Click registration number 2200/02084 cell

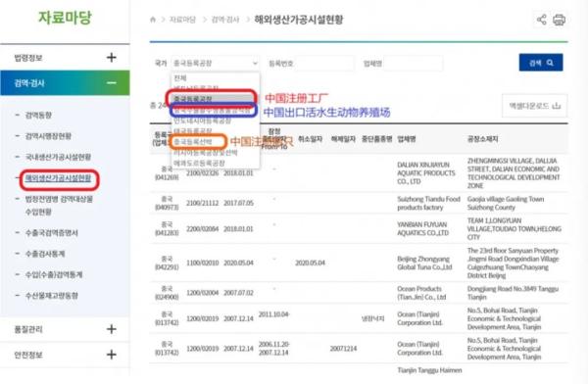202,229
